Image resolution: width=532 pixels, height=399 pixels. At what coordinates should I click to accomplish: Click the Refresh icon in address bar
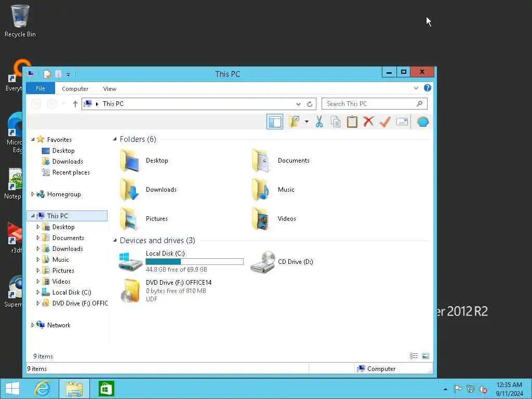(x=310, y=104)
